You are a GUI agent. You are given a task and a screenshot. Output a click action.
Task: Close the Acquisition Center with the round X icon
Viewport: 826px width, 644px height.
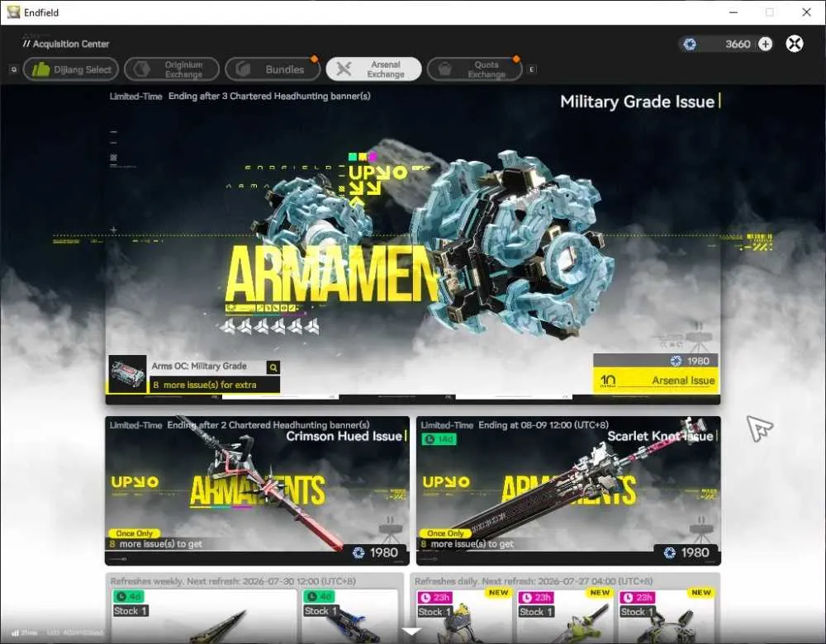pyautogui.click(x=795, y=44)
